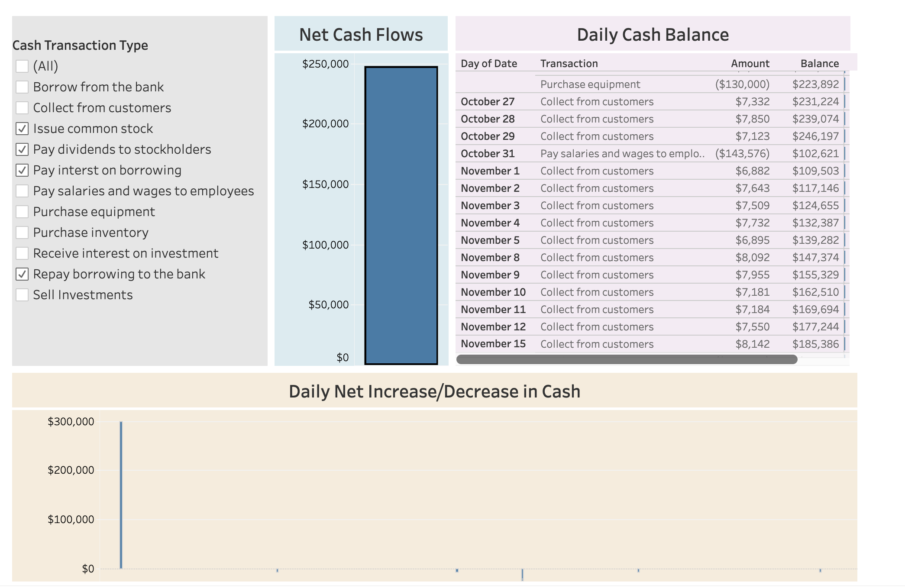
Task: Uncheck "Repay borrowing to the bank"
Action: coord(21,274)
